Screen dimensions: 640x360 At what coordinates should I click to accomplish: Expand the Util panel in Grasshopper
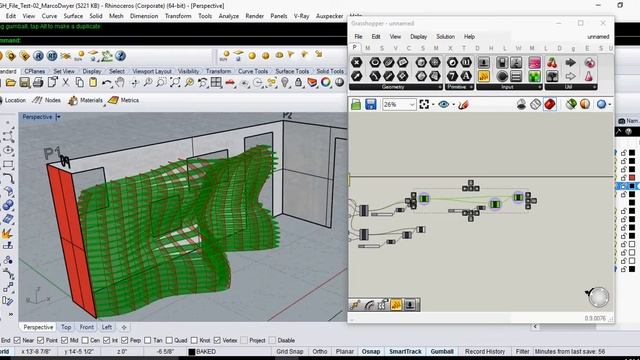point(571,87)
